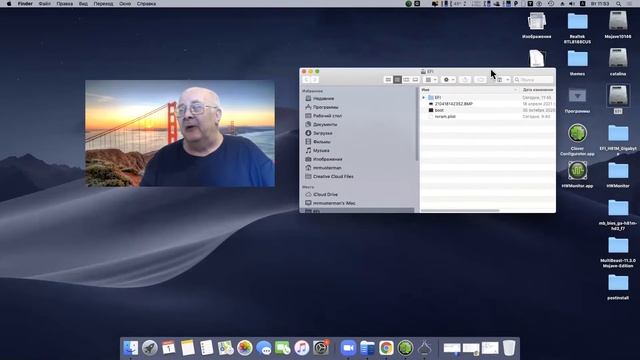Open the group-by dropdown in Finder toolbar
This screenshot has height=360, width=640.
[431, 80]
